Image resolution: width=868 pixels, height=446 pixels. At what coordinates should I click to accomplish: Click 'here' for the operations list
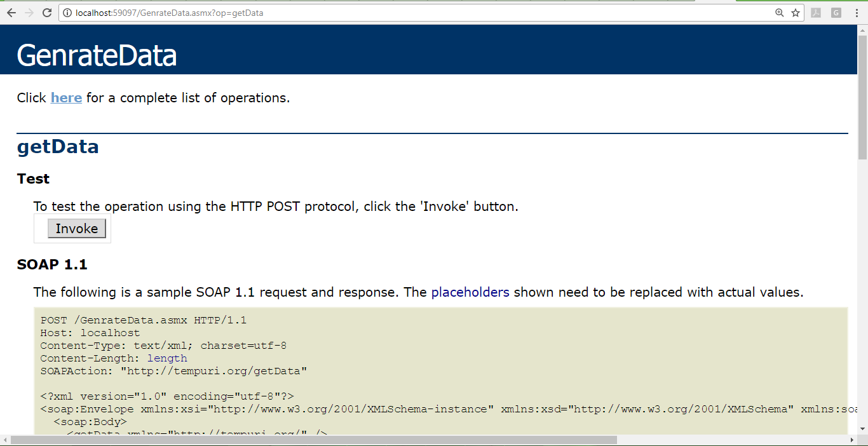pos(66,97)
